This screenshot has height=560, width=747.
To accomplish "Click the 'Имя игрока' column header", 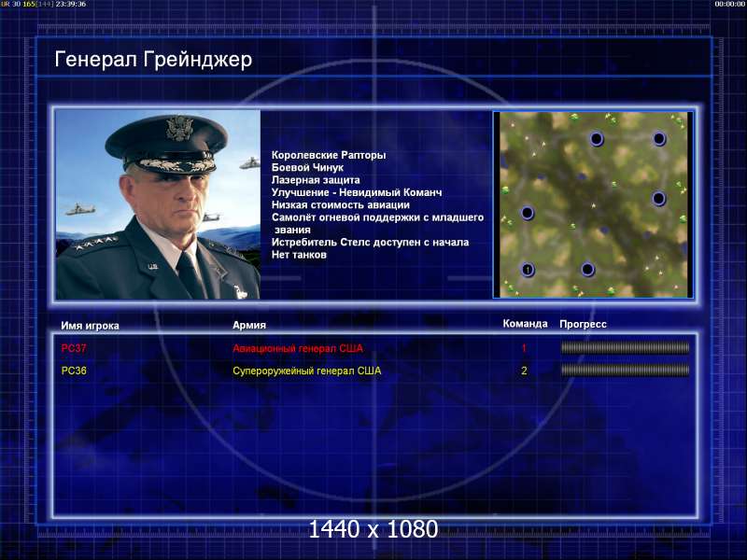I will [90, 326].
